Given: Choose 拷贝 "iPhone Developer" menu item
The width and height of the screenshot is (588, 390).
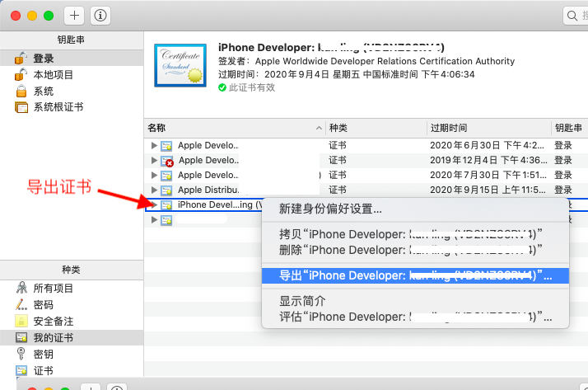Looking at the screenshot, I should [415, 234].
